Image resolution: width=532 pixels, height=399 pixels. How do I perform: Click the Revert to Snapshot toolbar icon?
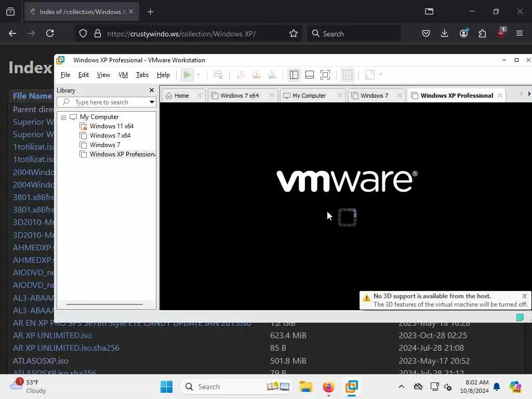coord(256,75)
